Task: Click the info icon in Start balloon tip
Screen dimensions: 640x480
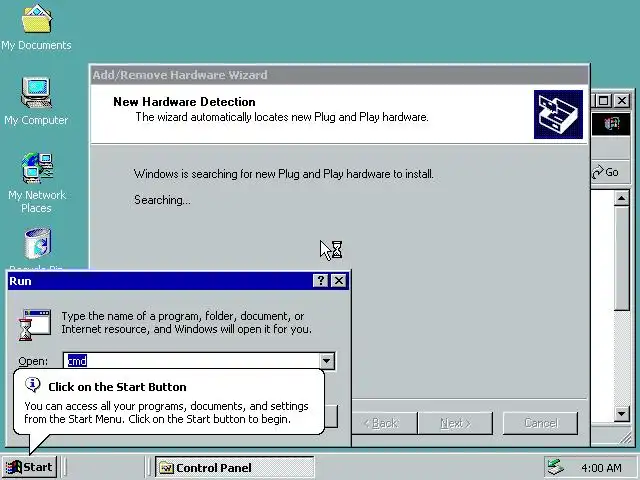Action: 32,384
